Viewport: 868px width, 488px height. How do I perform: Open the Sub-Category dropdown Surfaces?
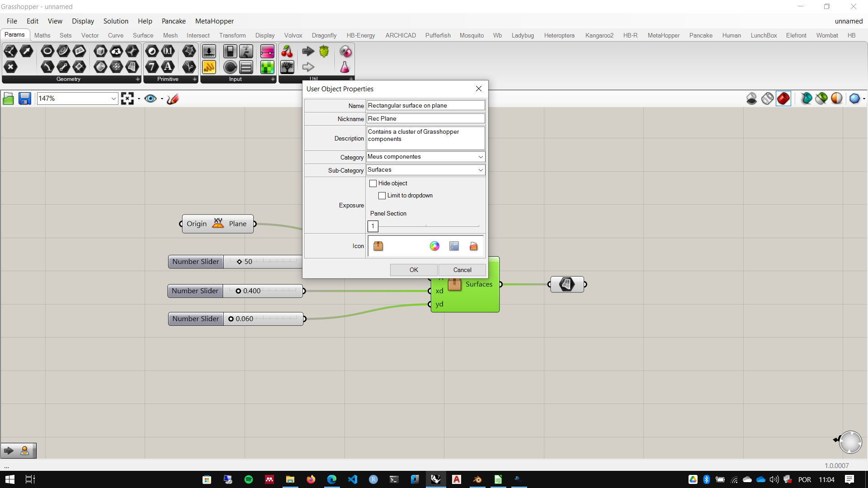425,170
